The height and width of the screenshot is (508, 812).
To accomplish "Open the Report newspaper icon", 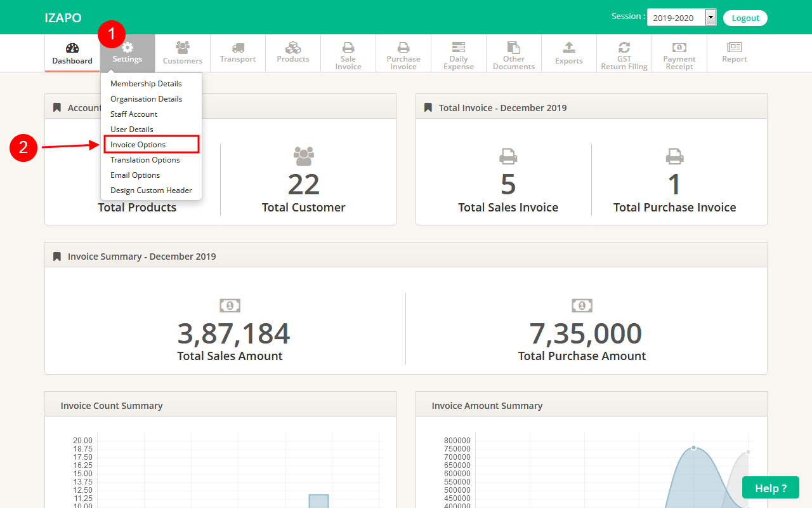I will (x=735, y=48).
